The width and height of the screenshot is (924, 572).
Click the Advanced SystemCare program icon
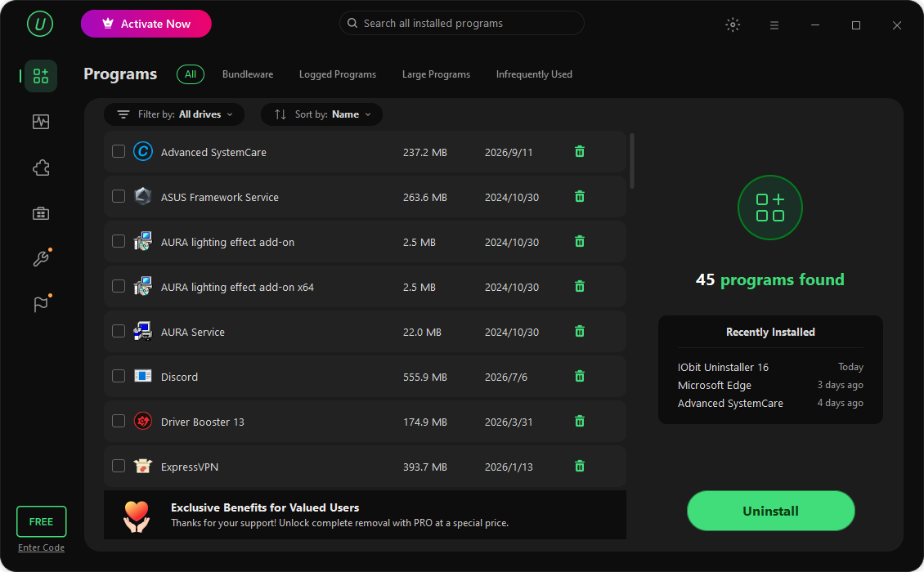point(142,151)
